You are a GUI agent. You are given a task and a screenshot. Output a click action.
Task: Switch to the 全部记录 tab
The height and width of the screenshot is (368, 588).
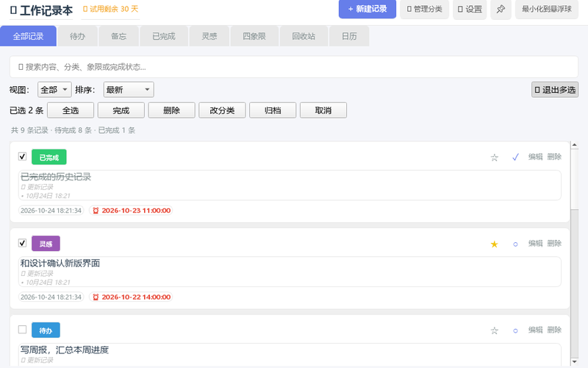pos(28,36)
